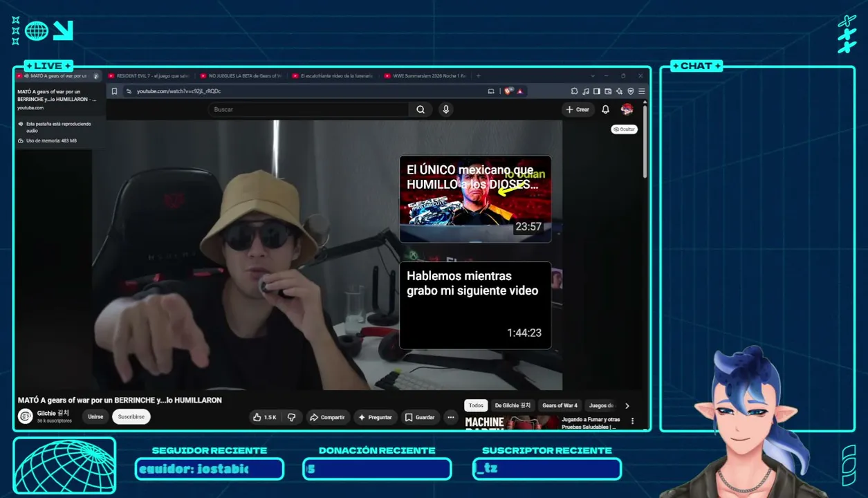This screenshot has width=868, height=498.
Task: Click Esta pestaña está reproduciendo audio text
Action: 59,127
